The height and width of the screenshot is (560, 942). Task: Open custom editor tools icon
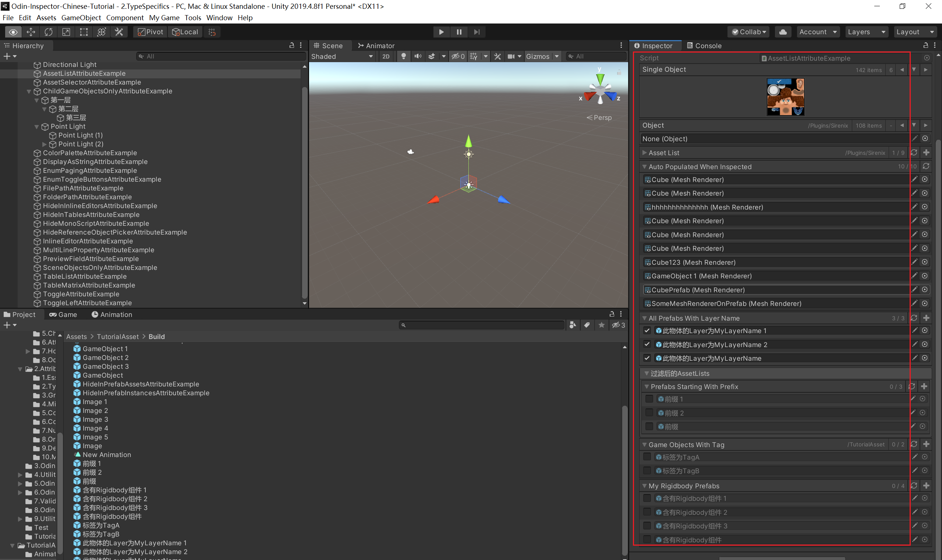click(x=119, y=32)
